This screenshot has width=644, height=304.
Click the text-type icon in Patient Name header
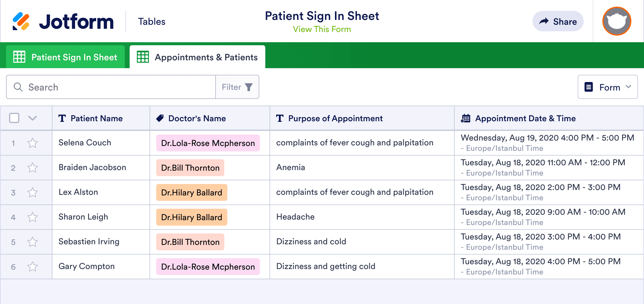tap(62, 118)
